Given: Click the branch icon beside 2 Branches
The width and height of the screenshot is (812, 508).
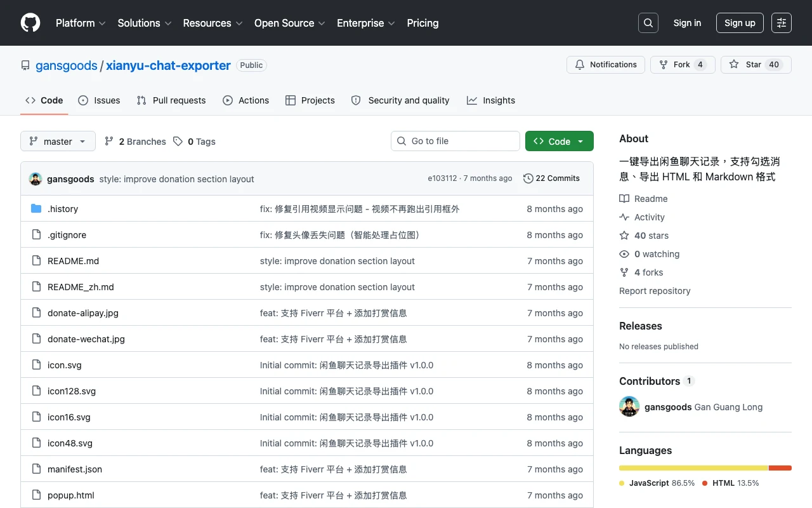Looking at the screenshot, I should point(109,142).
